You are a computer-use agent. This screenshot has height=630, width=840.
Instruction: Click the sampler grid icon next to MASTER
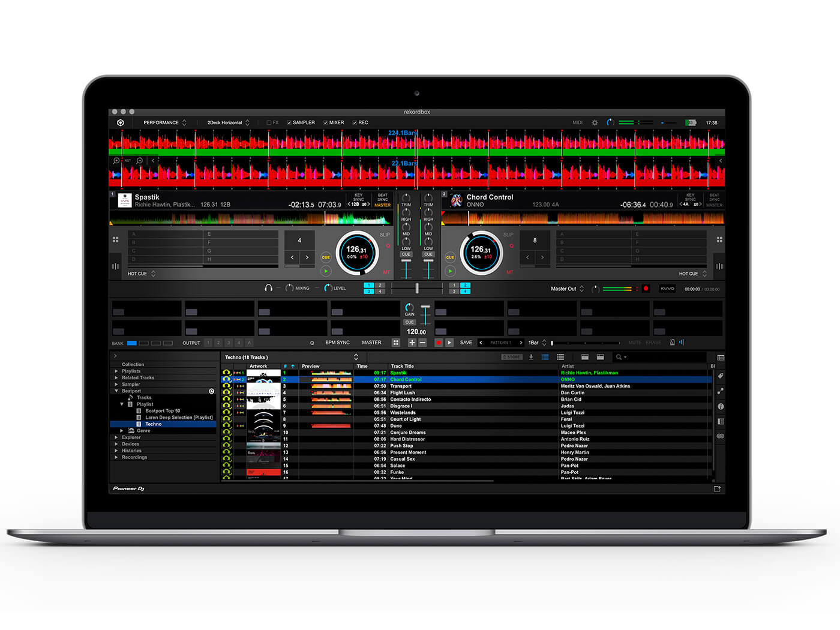pos(395,343)
